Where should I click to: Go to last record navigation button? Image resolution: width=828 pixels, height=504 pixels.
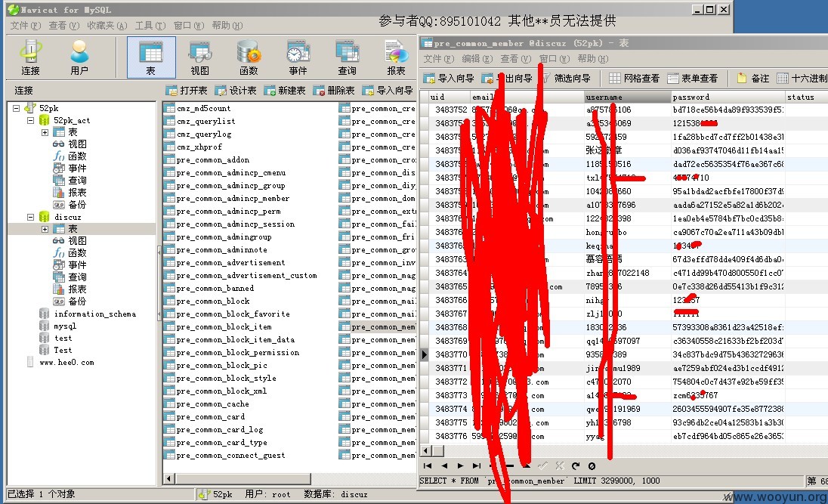point(477,466)
